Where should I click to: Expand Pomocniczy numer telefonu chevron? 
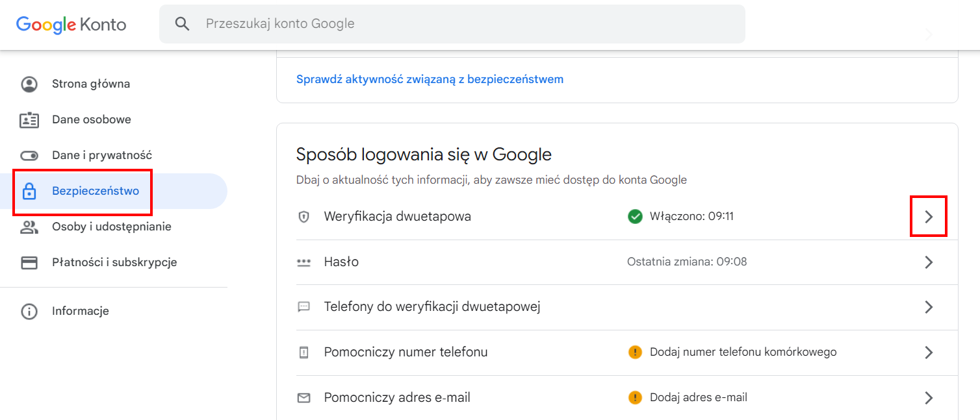click(929, 352)
